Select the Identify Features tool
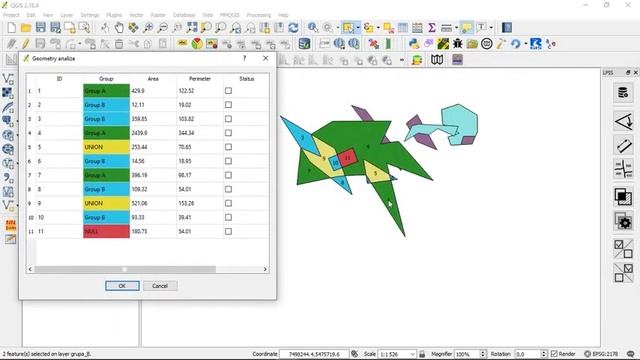 click(x=313, y=28)
